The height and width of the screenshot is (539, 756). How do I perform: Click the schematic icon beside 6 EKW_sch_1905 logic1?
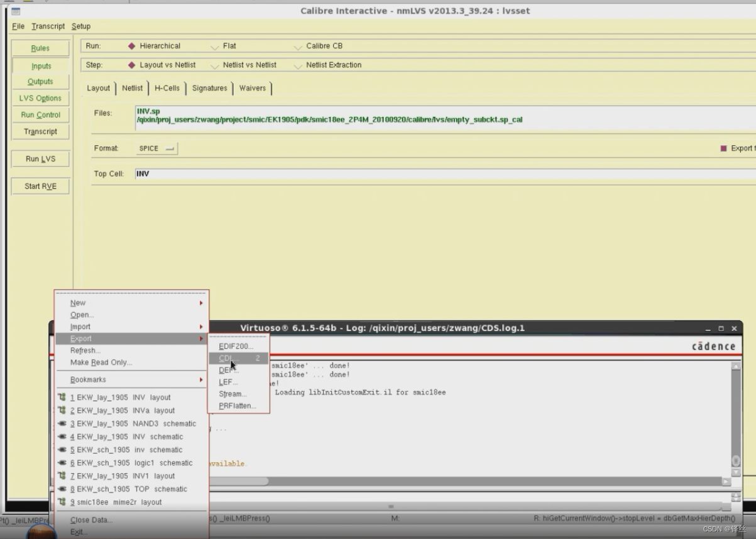tap(62, 463)
